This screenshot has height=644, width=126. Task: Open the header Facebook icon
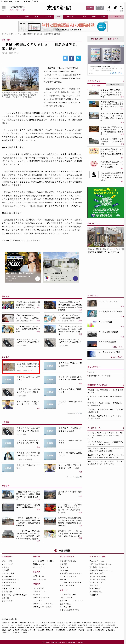point(109,8)
